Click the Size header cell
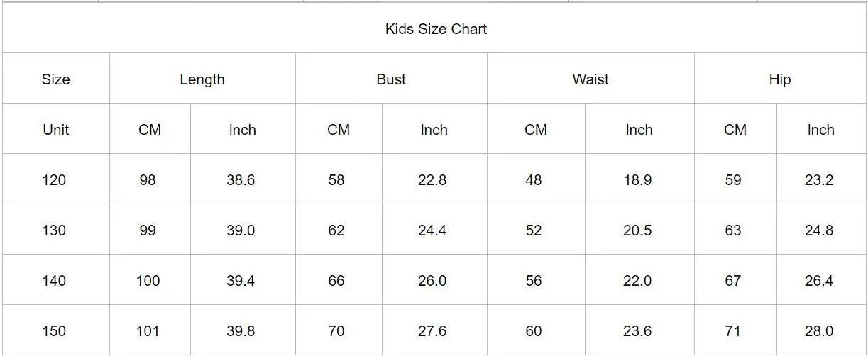Screen dimensions: 868x356 55,79
